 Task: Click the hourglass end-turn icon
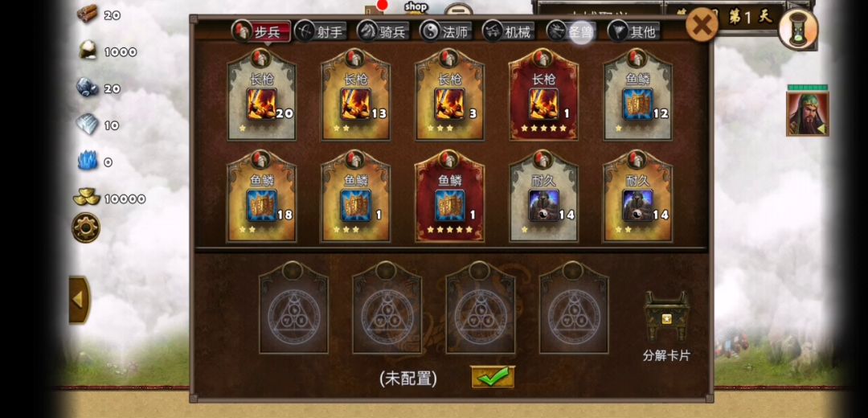[798, 29]
